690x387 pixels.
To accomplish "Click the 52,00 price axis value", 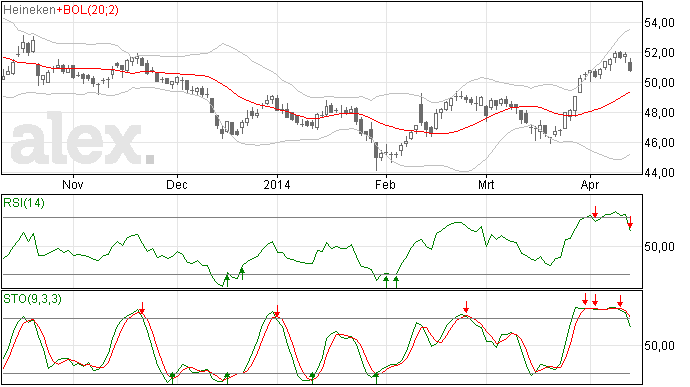I will [x=659, y=53].
